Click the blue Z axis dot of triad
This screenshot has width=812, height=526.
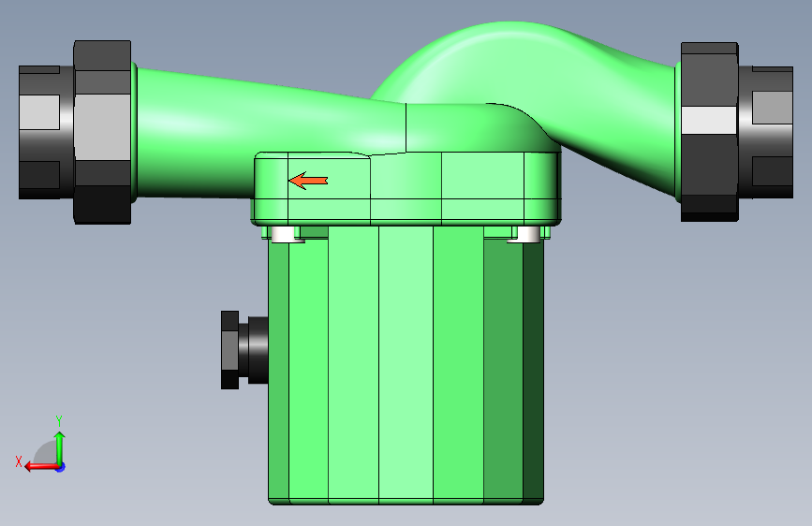61,467
